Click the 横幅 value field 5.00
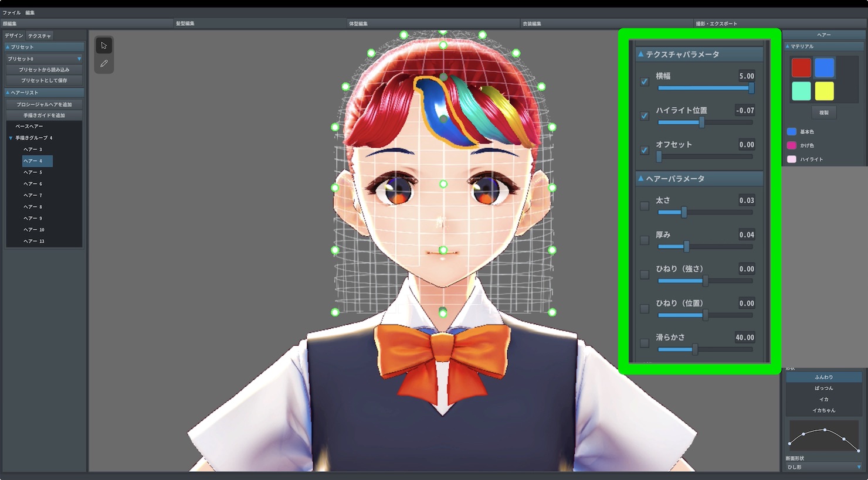 745,76
